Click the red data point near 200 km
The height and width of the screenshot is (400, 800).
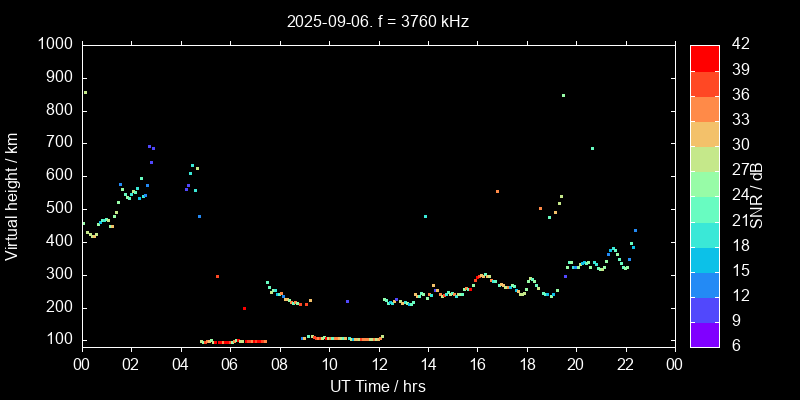click(244, 308)
